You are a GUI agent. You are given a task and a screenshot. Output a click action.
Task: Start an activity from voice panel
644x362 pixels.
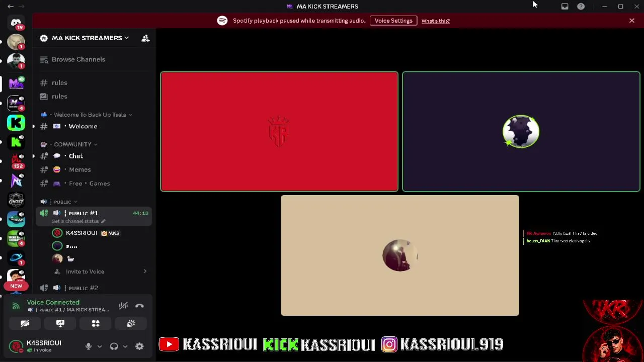click(96, 323)
